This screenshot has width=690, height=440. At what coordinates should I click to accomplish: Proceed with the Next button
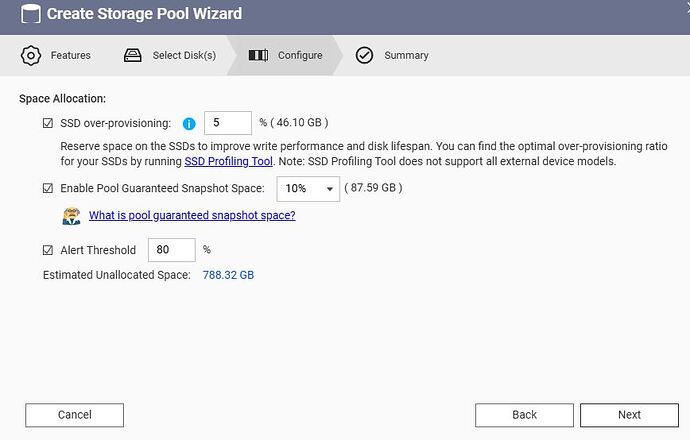point(629,414)
